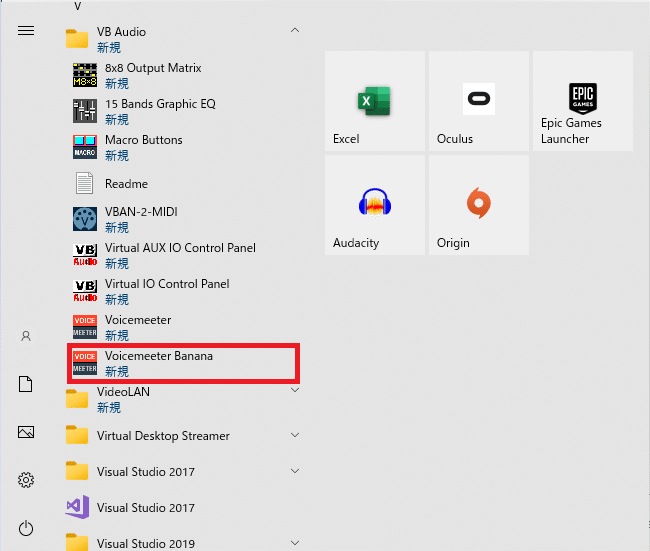Click the Power icon

[x=26, y=528]
